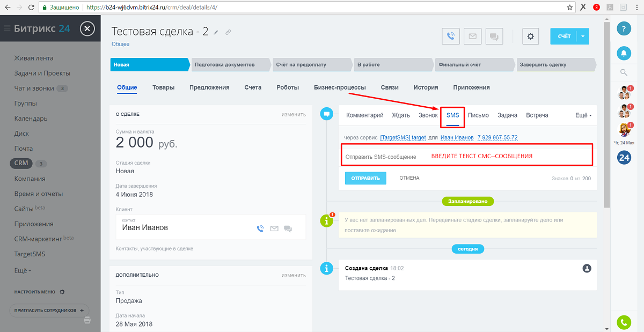Screen dimensions: 644x332
Task: Switch to the Роботы tab
Action: (x=288, y=87)
